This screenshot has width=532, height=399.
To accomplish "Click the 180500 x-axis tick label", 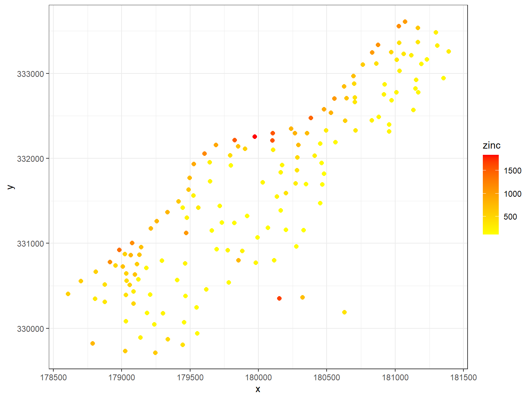I will coord(327,378).
